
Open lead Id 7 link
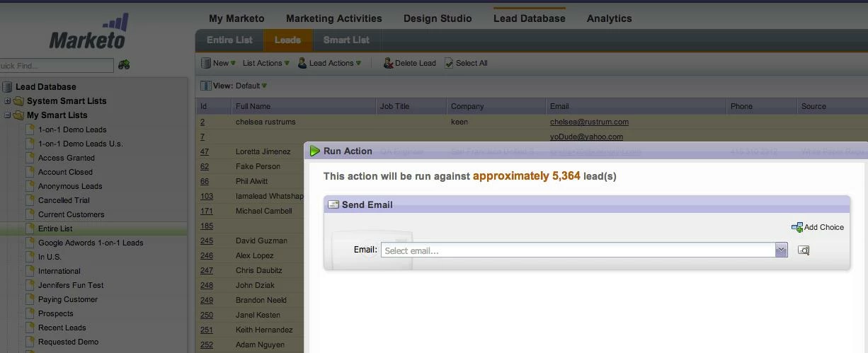[202, 137]
